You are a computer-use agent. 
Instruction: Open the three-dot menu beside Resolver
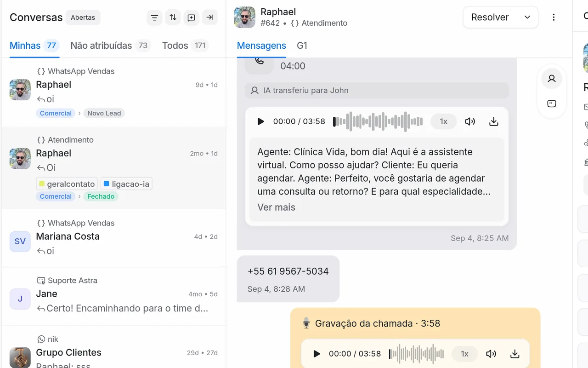(554, 17)
